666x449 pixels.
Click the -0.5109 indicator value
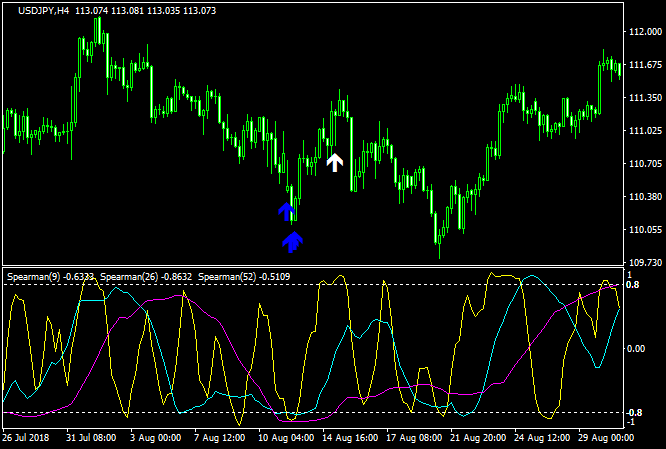pyautogui.click(x=274, y=277)
